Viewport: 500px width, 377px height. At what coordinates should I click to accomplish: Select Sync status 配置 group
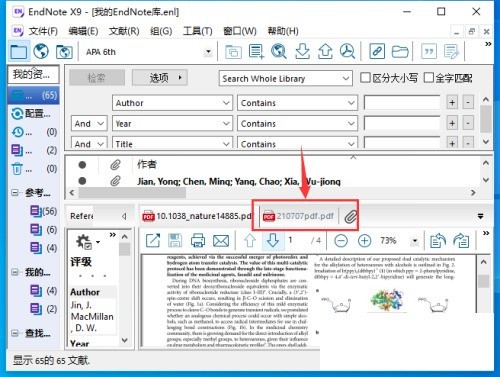32,114
